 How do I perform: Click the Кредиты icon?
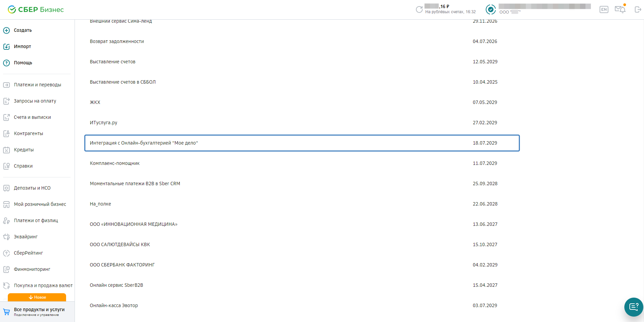click(x=6, y=150)
